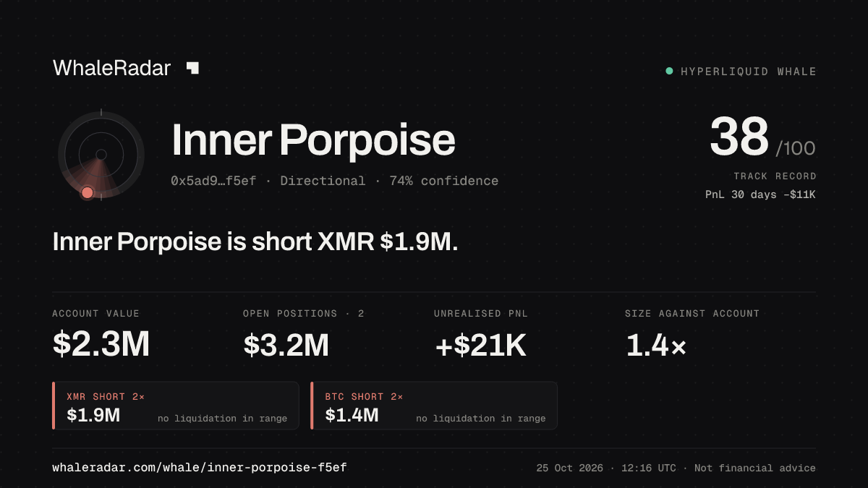The width and height of the screenshot is (868, 488).
Task: Click the +$21K unrealised PnL value
Action: point(480,346)
